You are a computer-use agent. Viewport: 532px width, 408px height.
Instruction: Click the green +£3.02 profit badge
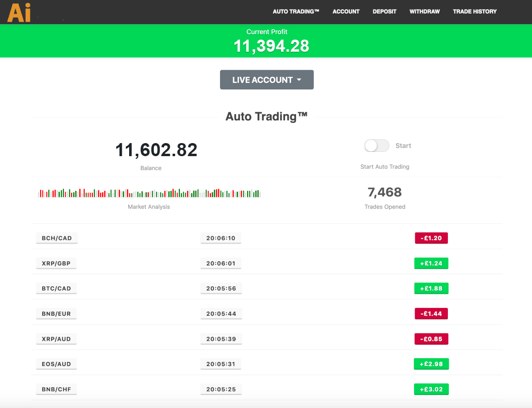431,389
